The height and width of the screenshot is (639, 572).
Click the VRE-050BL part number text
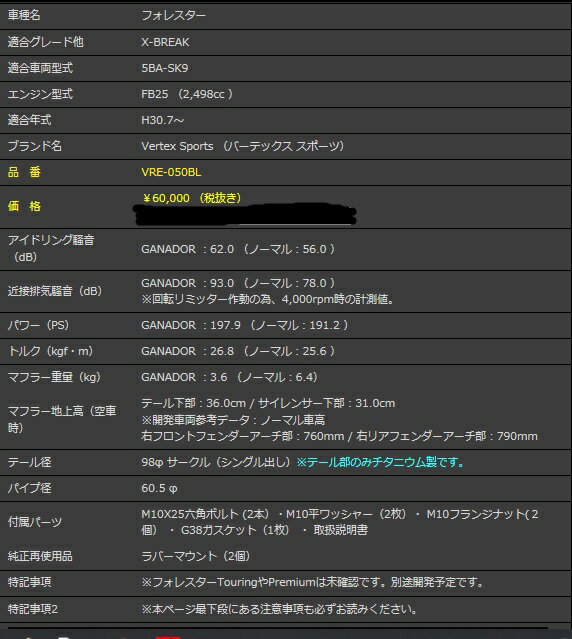[171, 172]
